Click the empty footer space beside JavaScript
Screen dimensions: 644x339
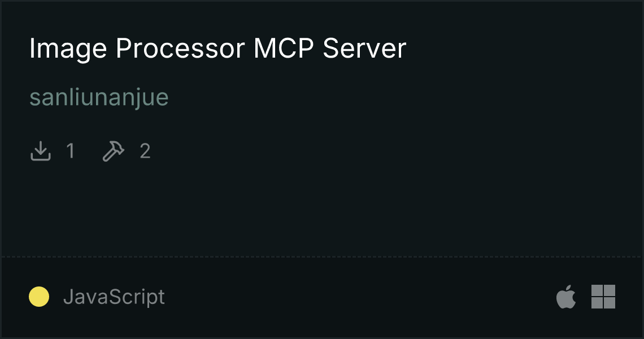(358, 297)
